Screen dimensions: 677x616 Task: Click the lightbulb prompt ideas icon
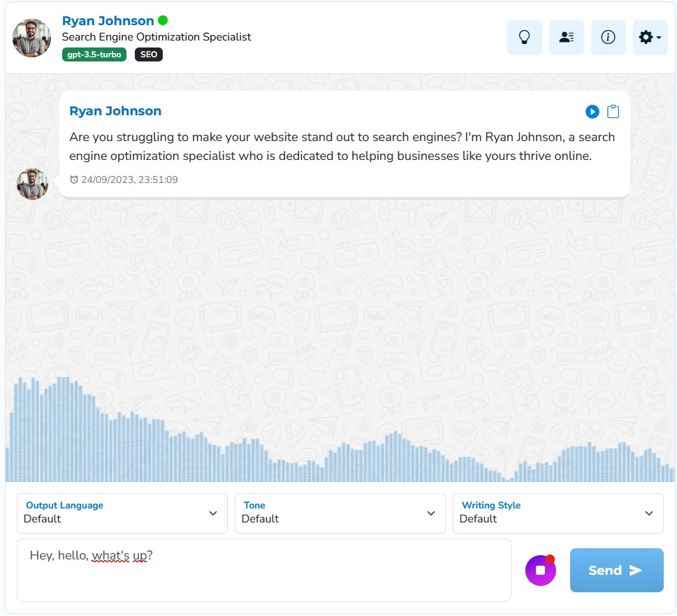(524, 38)
